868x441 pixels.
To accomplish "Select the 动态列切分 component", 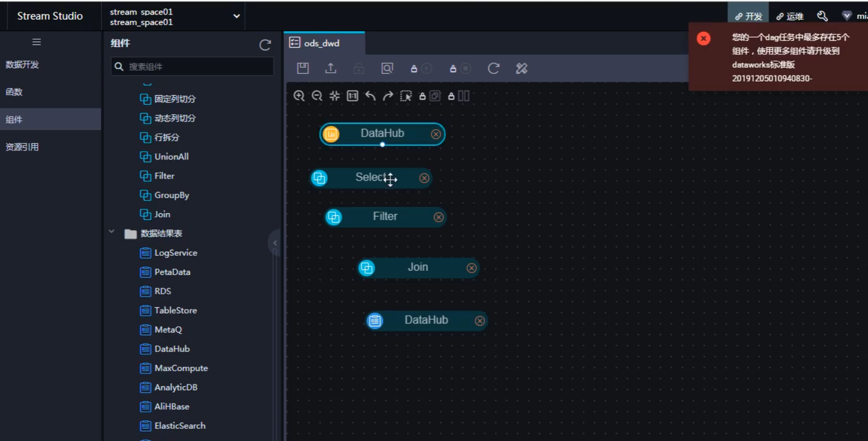I will [x=168, y=118].
